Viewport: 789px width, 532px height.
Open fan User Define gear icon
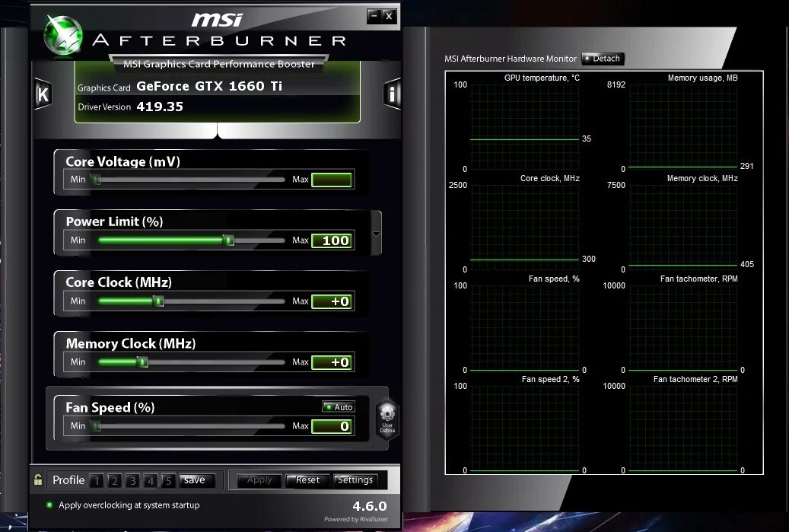[x=387, y=419]
